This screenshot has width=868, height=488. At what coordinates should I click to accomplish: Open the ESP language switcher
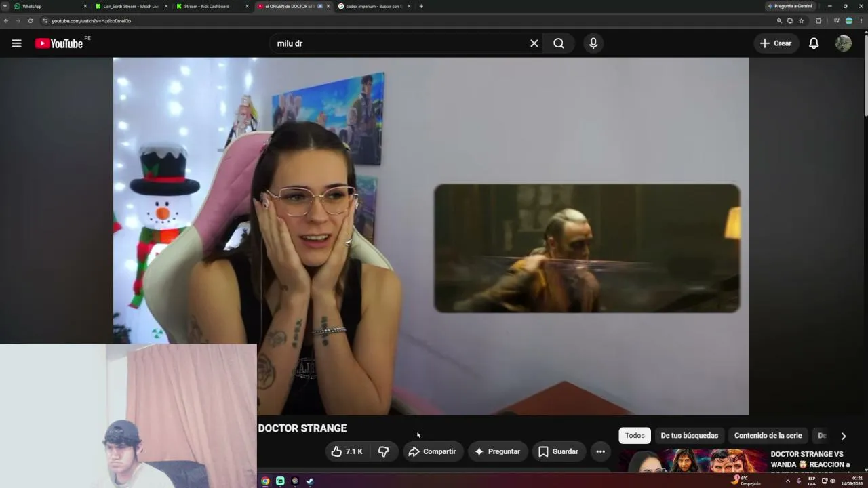click(x=812, y=481)
